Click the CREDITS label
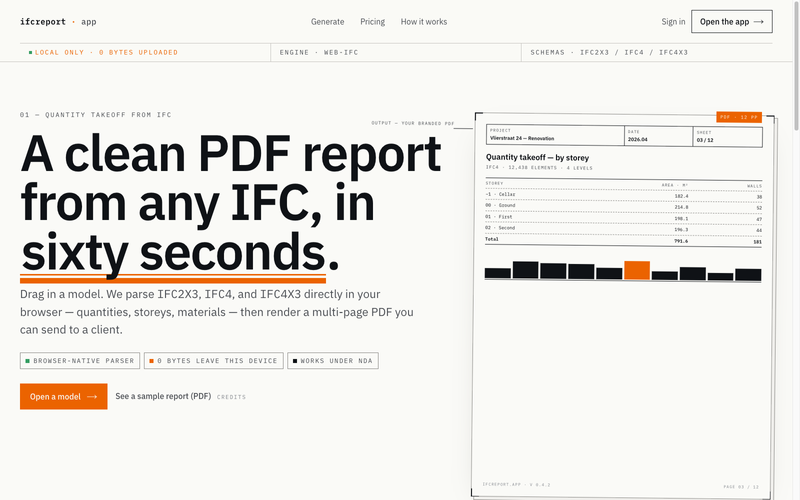The height and width of the screenshot is (500, 800). (x=232, y=397)
